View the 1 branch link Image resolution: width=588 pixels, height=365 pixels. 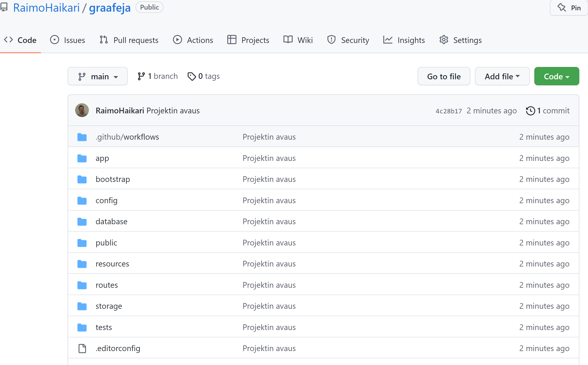point(158,76)
